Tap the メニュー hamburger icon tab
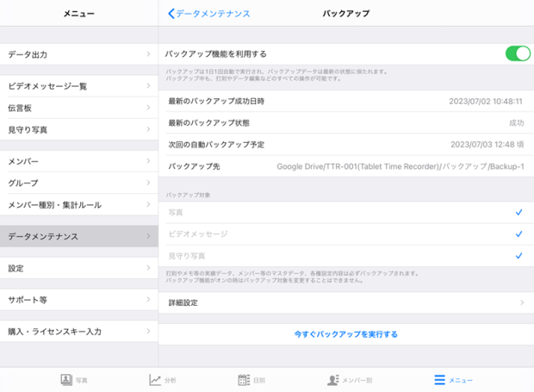Image resolution: width=534 pixels, height=392 pixels. pyautogui.click(x=439, y=380)
